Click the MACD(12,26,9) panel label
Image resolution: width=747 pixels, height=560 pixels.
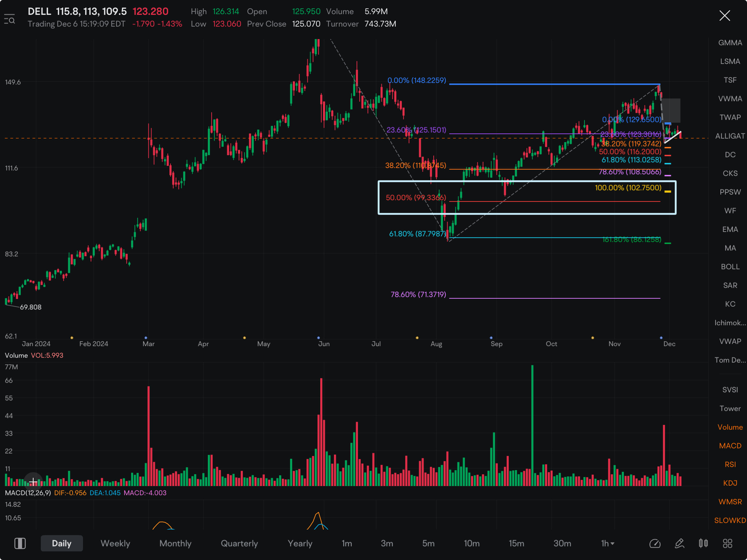tap(28, 493)
